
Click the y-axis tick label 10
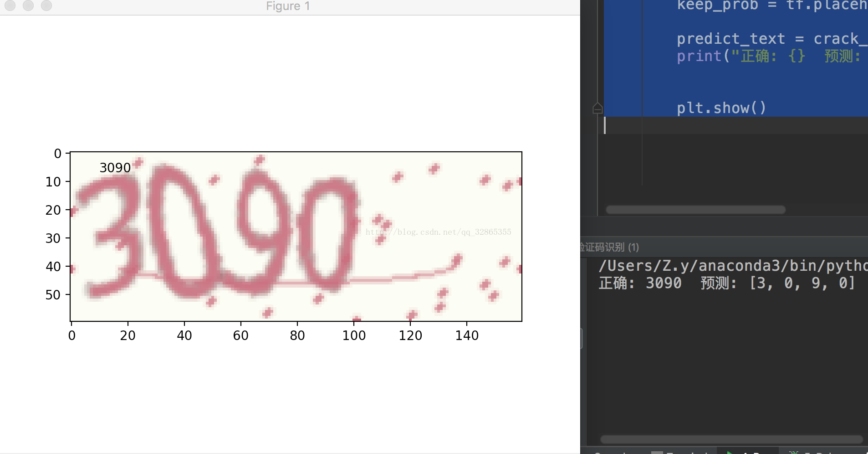point(53,182)
